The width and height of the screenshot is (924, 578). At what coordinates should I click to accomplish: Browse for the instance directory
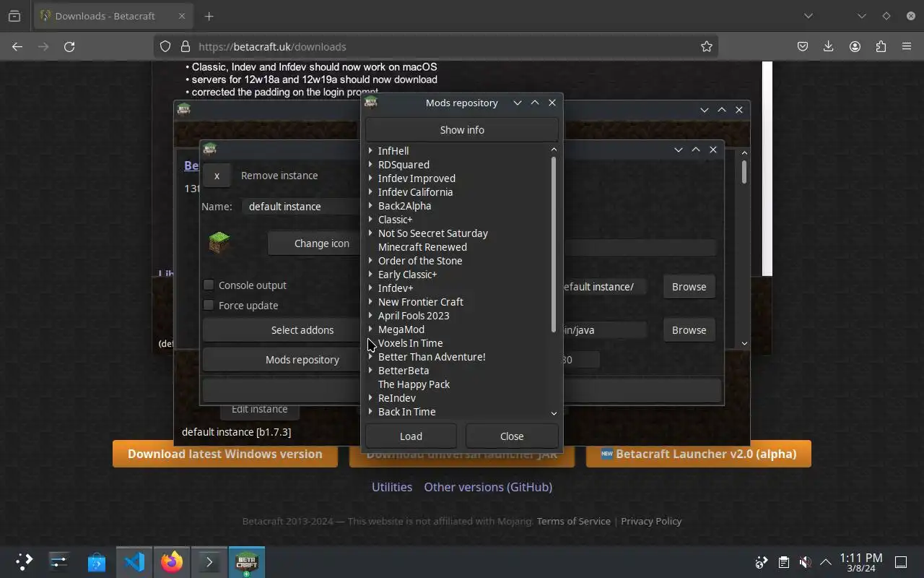pyautogui.click(x=689, y=287)
